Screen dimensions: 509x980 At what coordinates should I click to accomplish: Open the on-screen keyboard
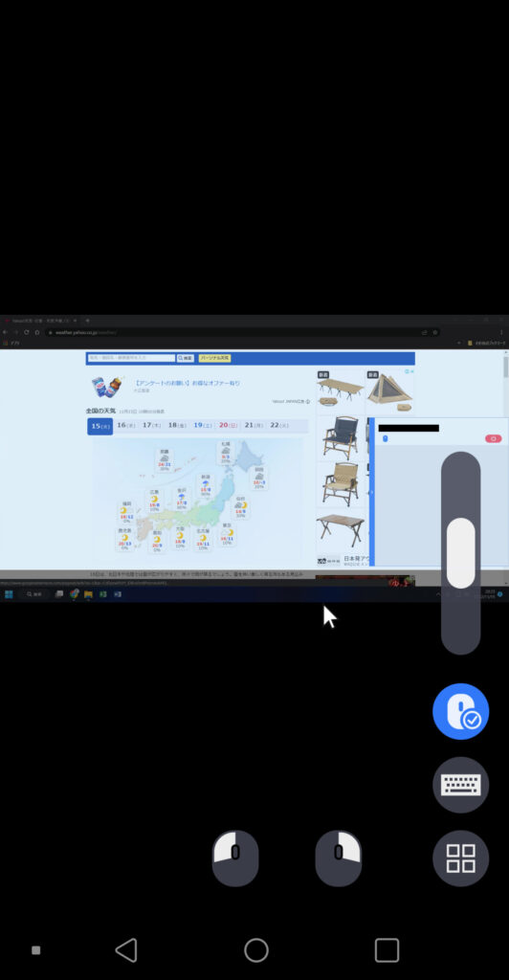pyautogui.click(x=461, y=785)
